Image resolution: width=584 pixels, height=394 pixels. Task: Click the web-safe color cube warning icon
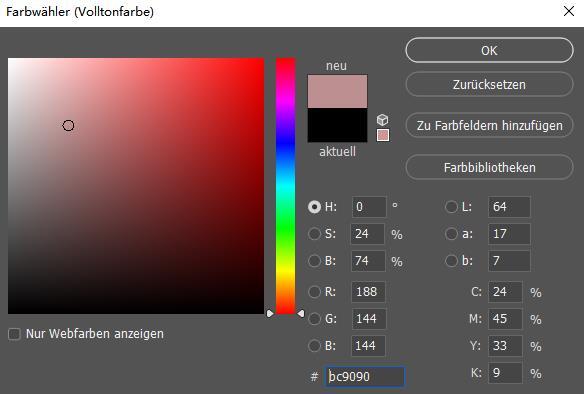tap(383, 120)
